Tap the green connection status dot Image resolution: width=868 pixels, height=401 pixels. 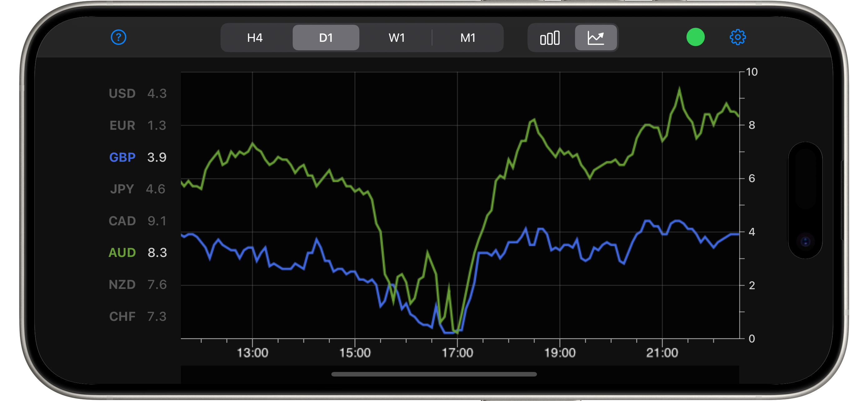point(696,37)
